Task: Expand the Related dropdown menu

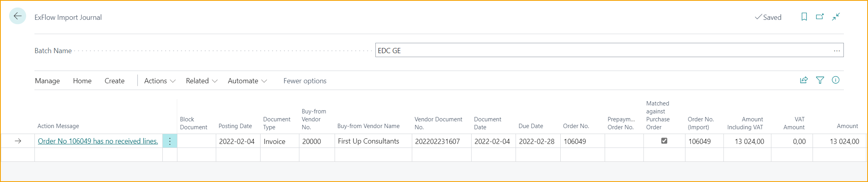Action: click(x=202, y=81)
